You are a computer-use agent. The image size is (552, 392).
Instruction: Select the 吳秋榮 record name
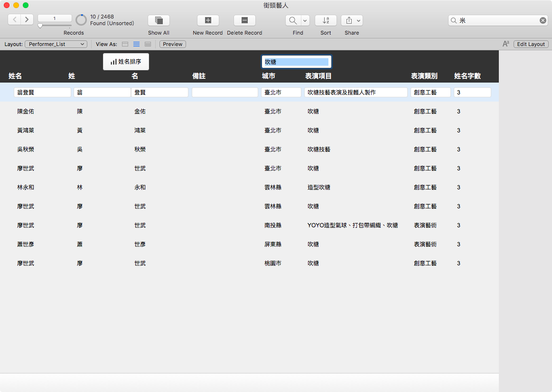pos(26,149)
